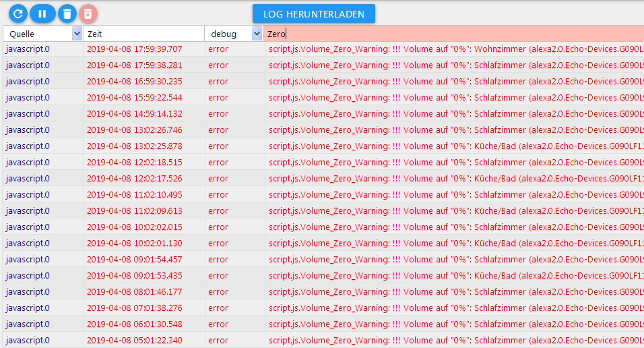Image resolution: width=644 pixels, height=348 pixels.
Task: Click error level in the 06:01:30.548 row
Action: 218,324
